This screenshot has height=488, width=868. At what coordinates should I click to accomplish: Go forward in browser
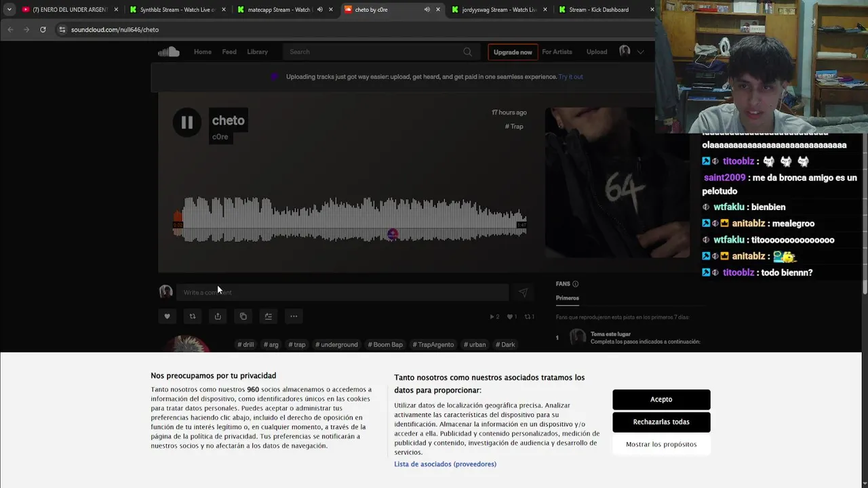[x=26, y=30]
